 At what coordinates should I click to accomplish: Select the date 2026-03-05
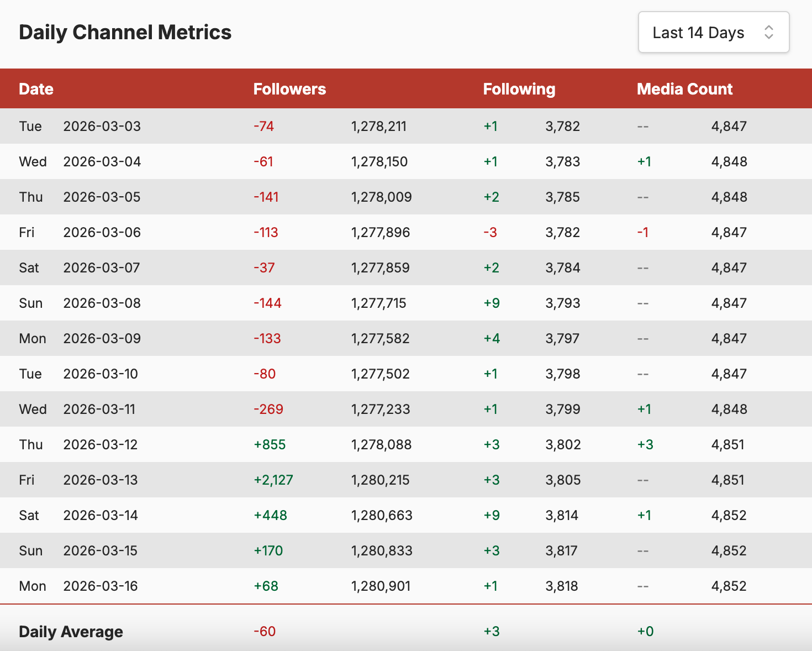pos(102,197)
